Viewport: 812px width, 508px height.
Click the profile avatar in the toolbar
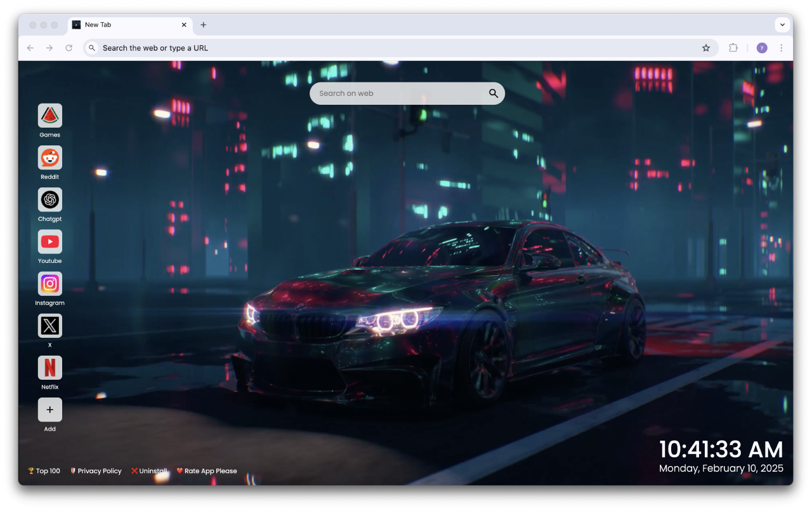tap(761, 48)
